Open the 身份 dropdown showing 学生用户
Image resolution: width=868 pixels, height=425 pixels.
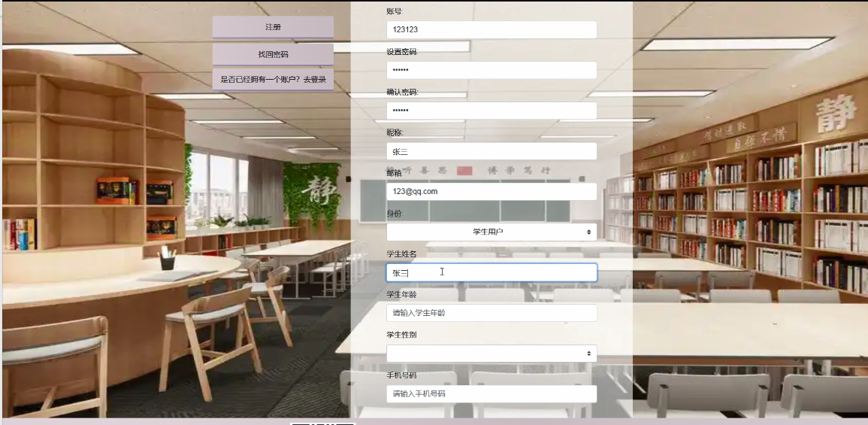click(x=491, y=232)
